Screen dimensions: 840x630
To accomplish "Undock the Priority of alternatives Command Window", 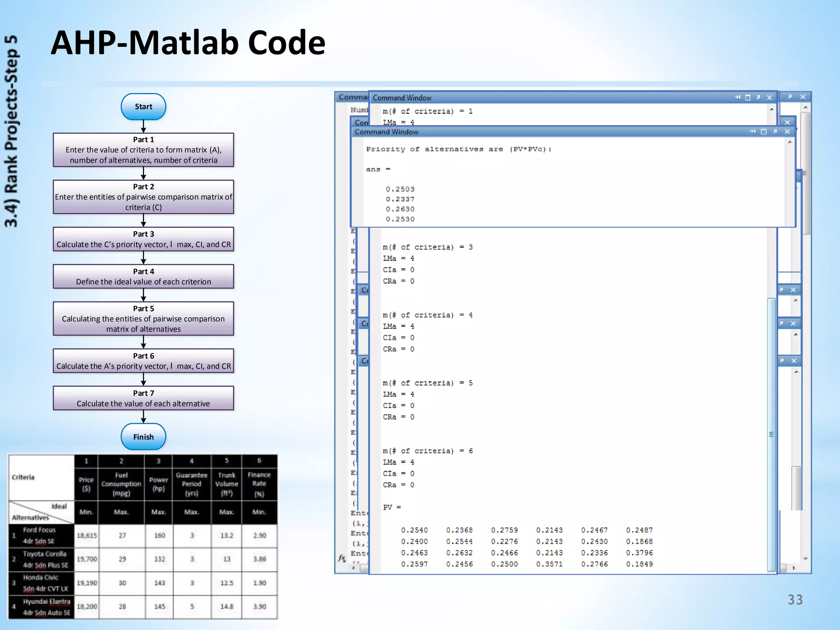I will tap(775, 132).
